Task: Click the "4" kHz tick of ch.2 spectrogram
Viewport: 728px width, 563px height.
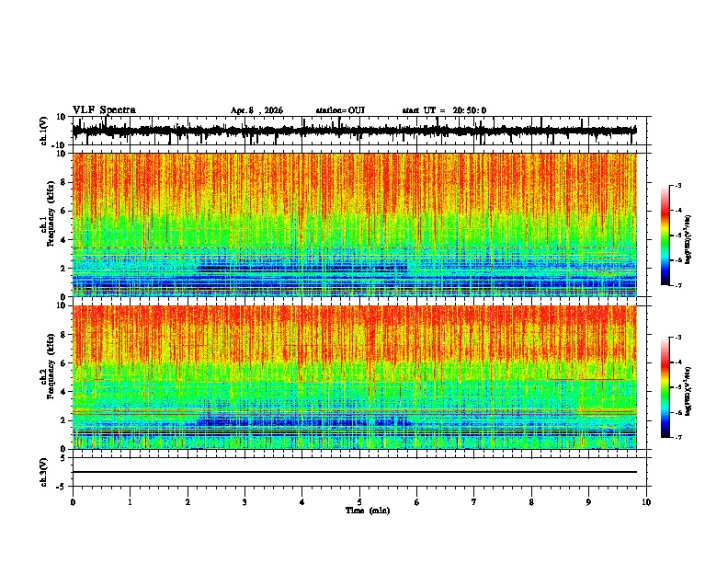Action: [x=63, y=392]
